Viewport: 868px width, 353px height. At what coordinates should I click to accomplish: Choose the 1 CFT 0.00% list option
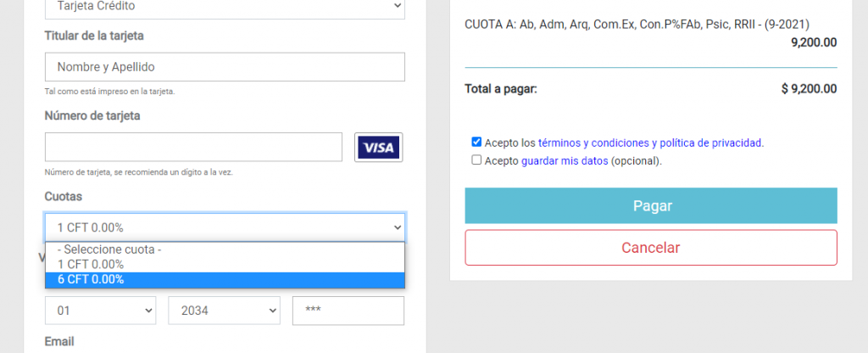pyautogui.click(x=225, y=265)
